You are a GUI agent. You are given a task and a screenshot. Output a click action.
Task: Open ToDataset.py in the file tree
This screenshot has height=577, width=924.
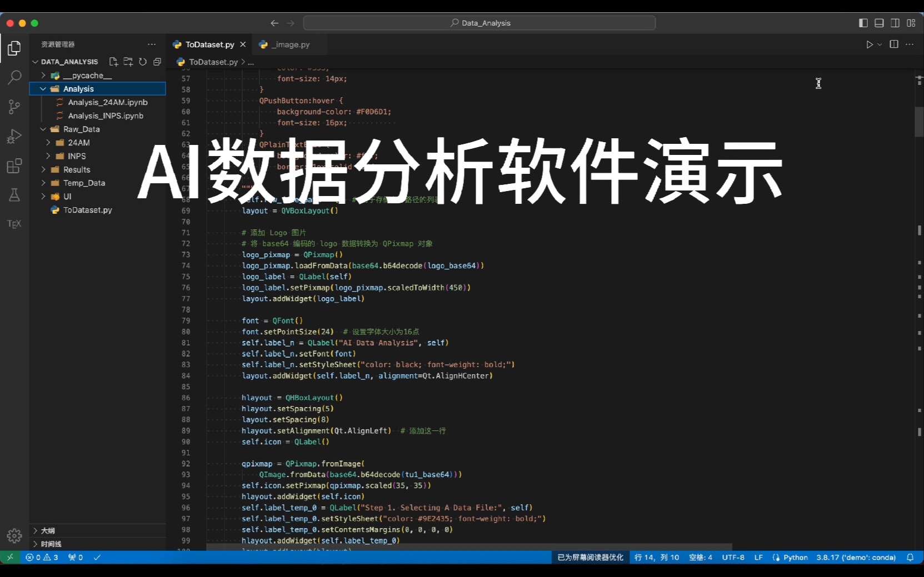tap(88, 210)
